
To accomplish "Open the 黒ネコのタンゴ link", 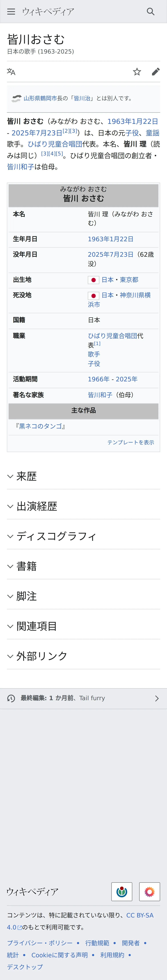I will 41,426.
